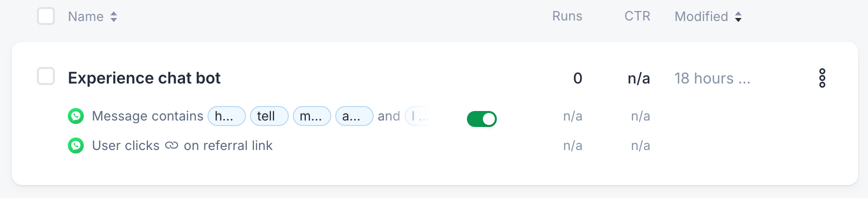Image resolution: width=868 pixels, height=198 pixels.
Task: Click the "a..." keyword tag
Action: [354, 116]
